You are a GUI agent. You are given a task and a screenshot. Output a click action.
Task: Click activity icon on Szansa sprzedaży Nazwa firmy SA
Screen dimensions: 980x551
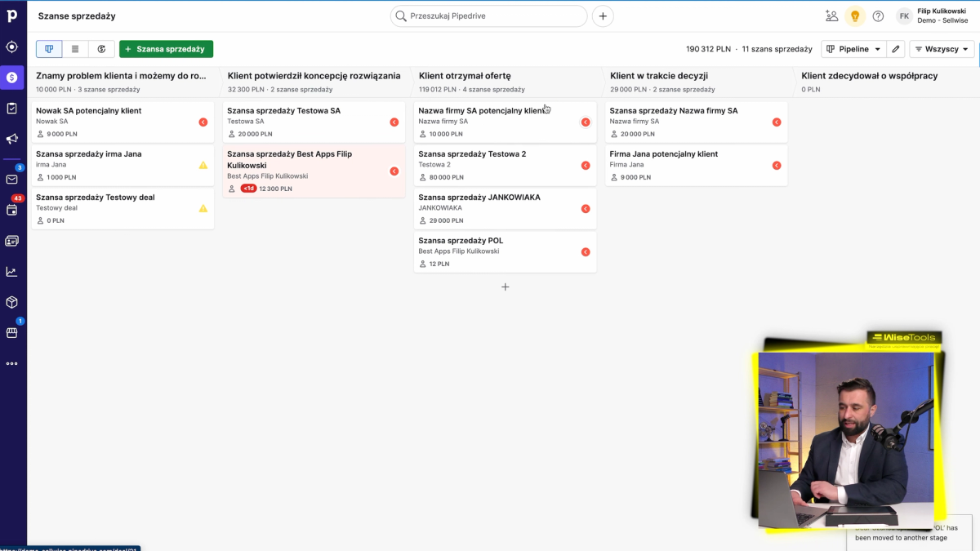(x=777, y=122)
